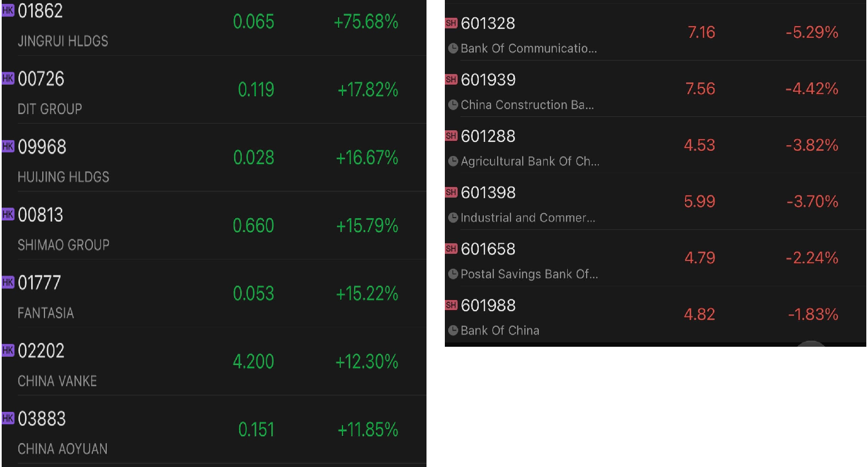Tap the HK badge for stock 00813

[8, 214]
